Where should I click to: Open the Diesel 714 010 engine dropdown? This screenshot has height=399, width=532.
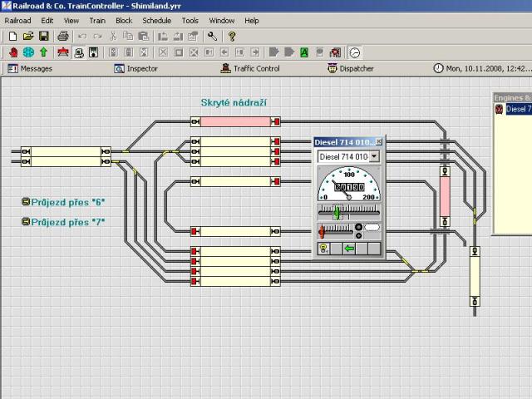click(374, 156)
